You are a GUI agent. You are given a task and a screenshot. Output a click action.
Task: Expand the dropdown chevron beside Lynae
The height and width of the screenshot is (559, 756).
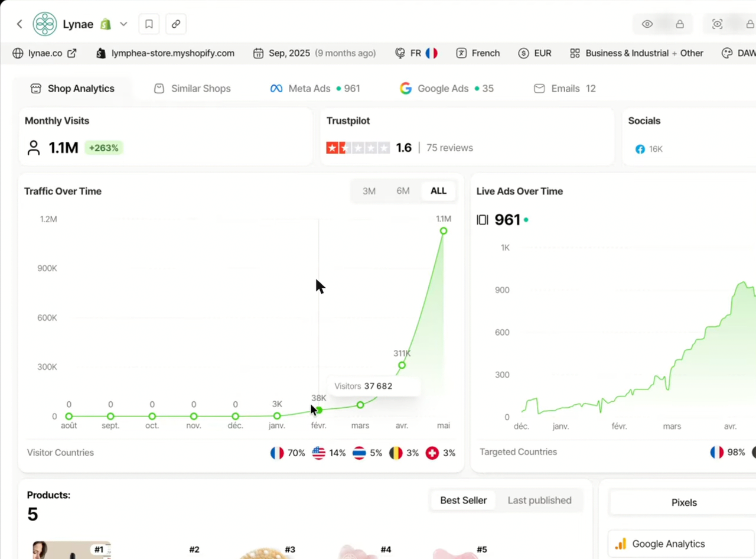click(123, 24)
